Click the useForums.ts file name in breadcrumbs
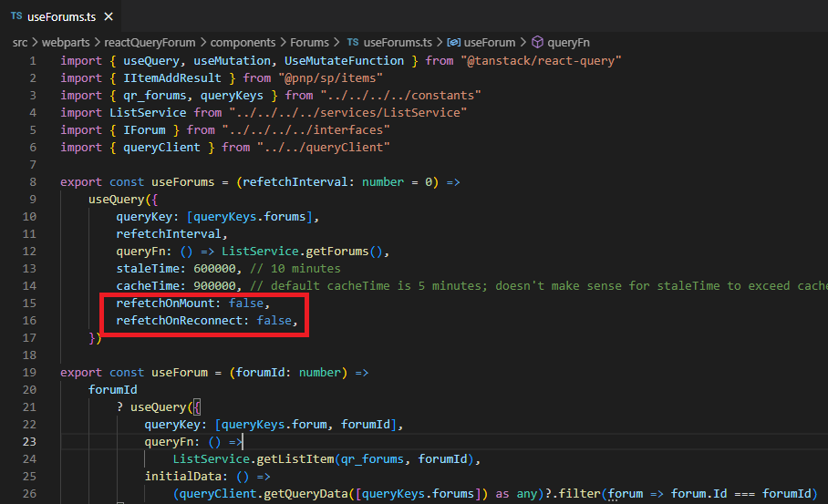Screen dimensions: 828x504 398,42
